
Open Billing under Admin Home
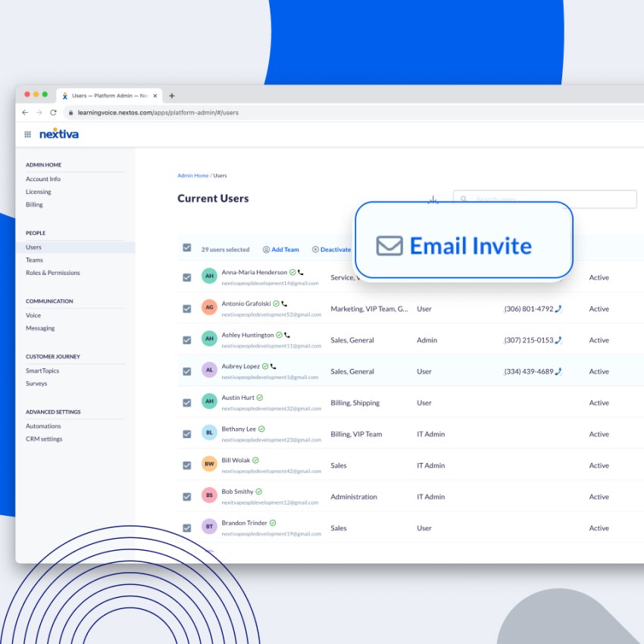click(x=34, y=205)
